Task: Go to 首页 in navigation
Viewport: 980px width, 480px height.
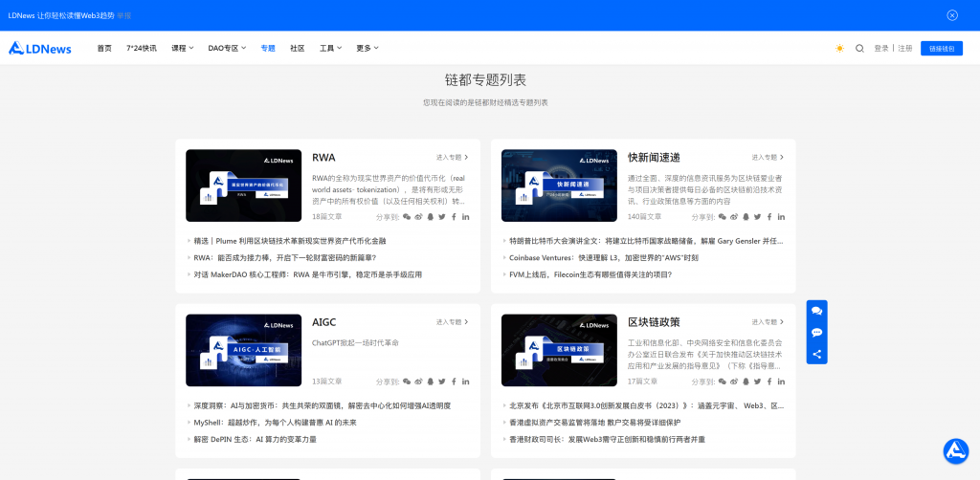Action: 104,48
